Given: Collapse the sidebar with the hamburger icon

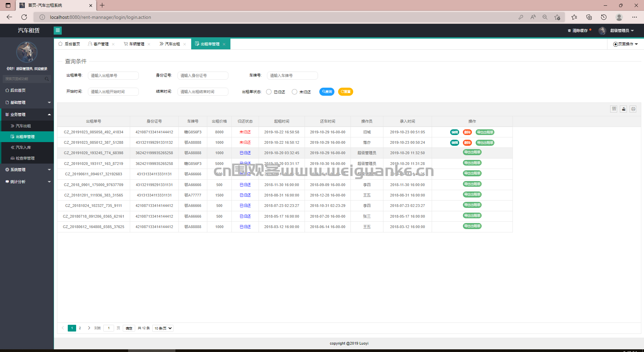Looking at the screenshot, I should click(58, 31).
